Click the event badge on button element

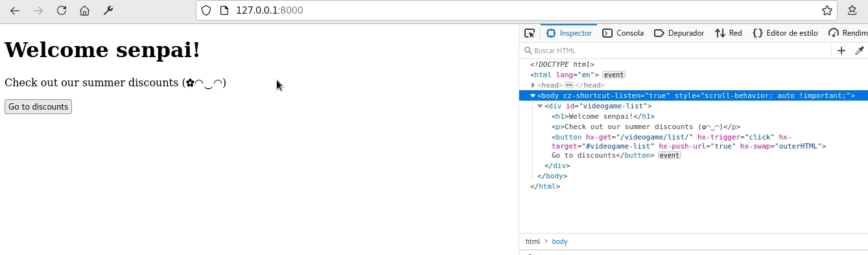tap(670, 155)
